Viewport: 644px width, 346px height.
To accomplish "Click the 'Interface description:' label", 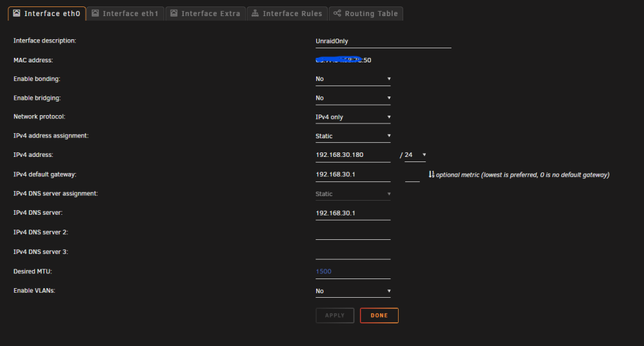I will point(45,41).
